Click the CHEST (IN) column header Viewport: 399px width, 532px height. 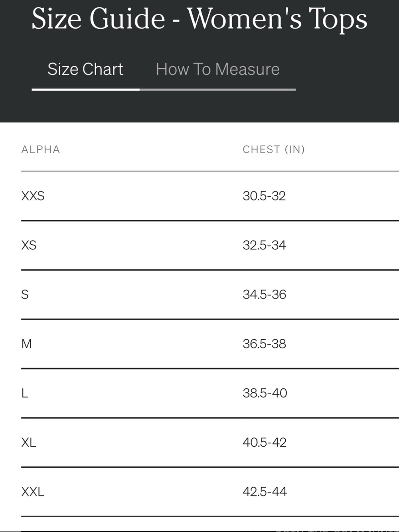coord(274,149)
